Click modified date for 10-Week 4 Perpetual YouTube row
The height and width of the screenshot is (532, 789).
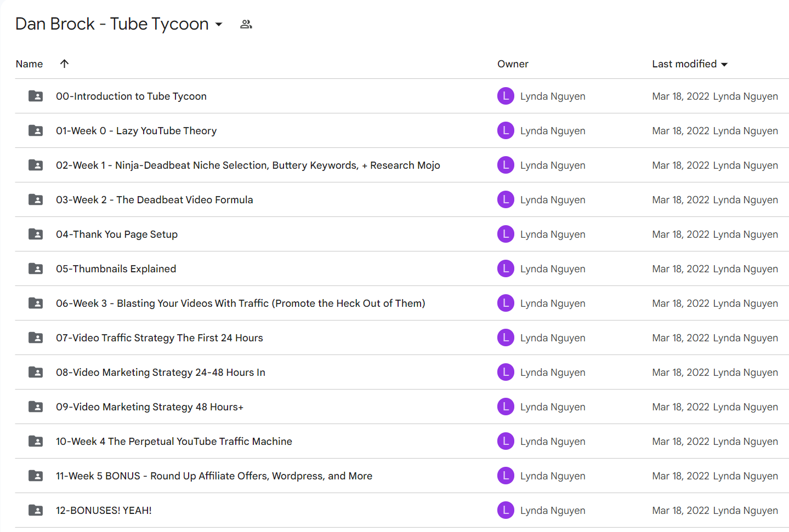[x=680, y=442]
